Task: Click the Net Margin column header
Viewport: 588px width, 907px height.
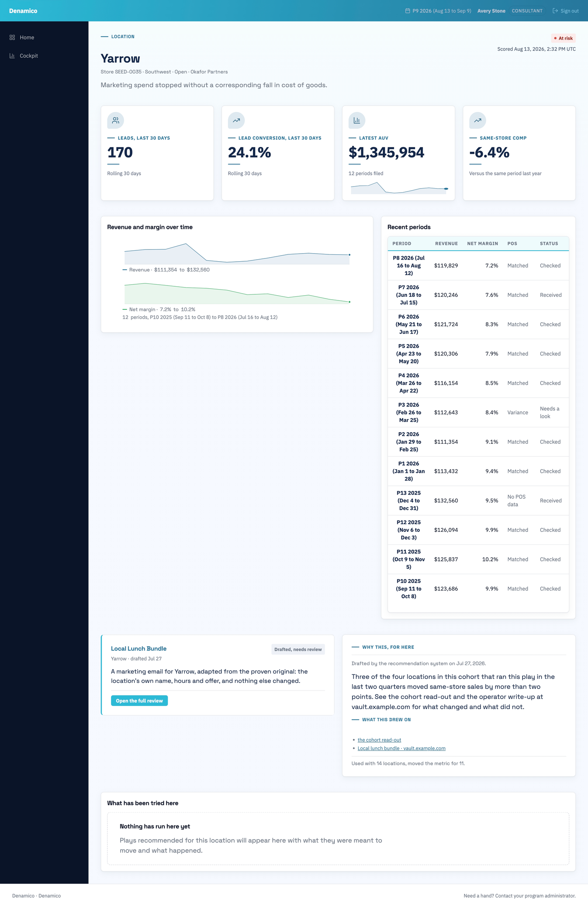Action: pos(483,244)
